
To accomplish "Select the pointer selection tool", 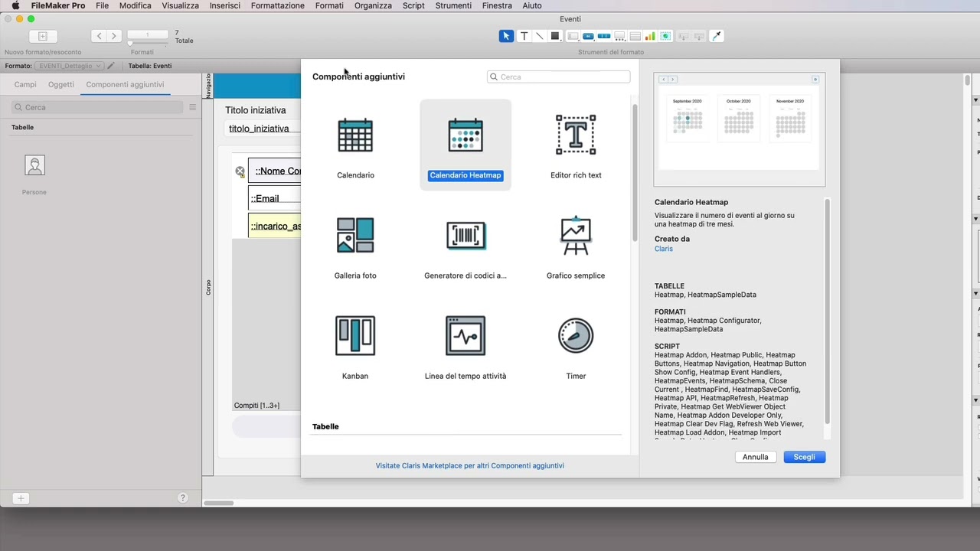I will tap(506, 36).
